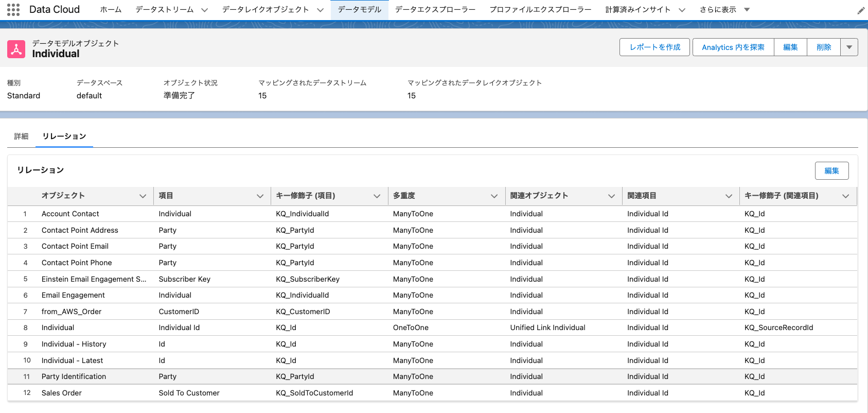The width and height of the screenshot is (868, 413).
Task: Open the 関連項目 column header menu chevron
Action: click(729, 196)
